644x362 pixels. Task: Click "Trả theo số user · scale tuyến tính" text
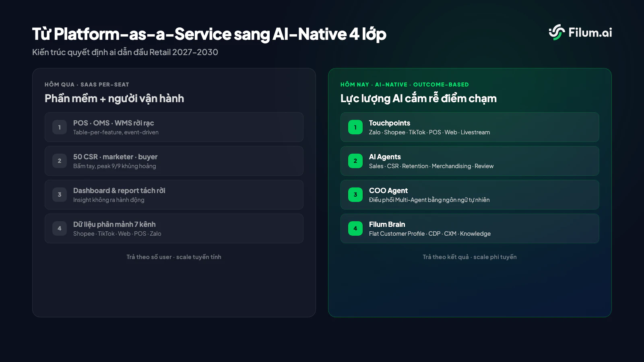tap(174, 257)
